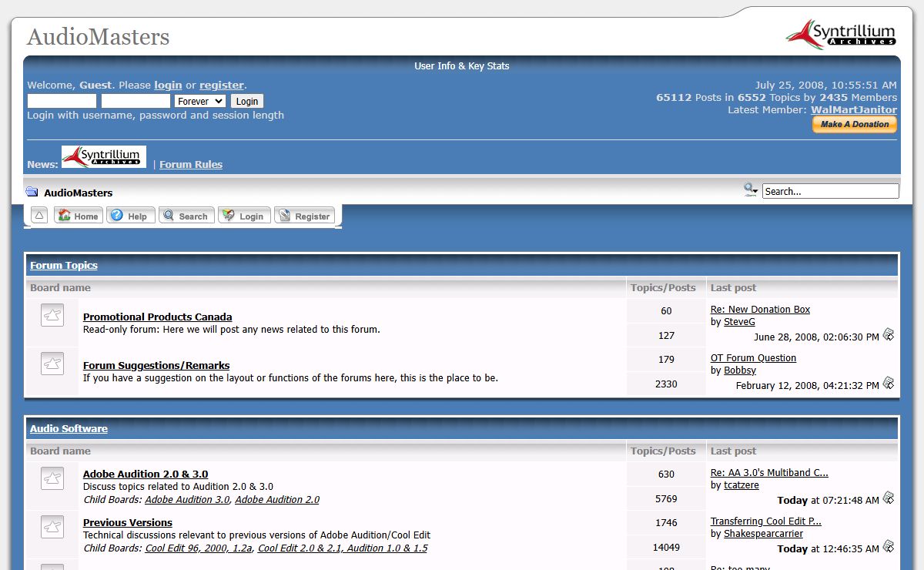Click into the Search text box
Screen dimensions: 924x570
point(831,191)
